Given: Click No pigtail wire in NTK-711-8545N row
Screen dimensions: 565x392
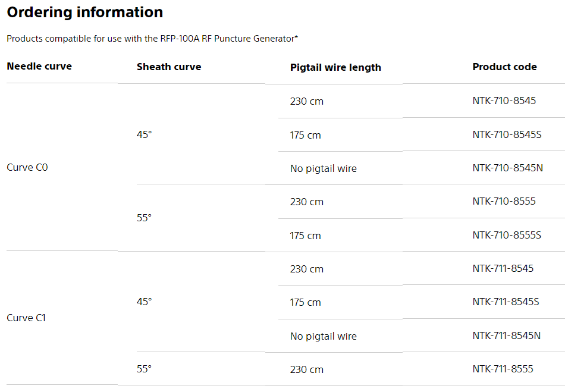Looking at the screenshot, I should 324,336.
